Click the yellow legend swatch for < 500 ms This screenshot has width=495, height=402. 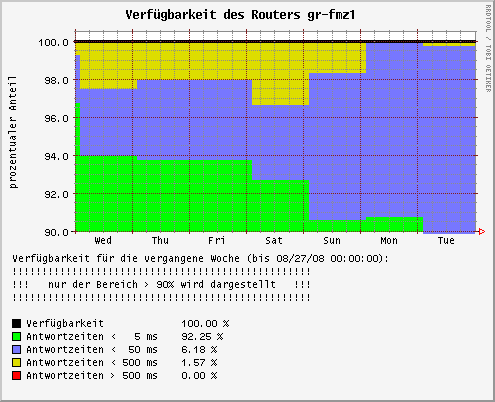click(16, 362)
